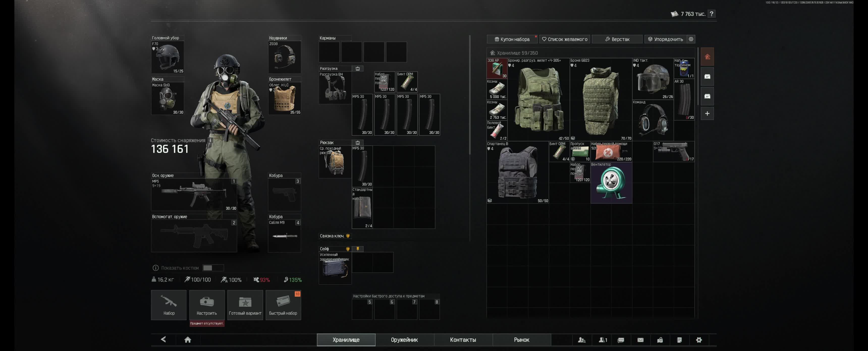868x351 pixels.
Task: Click the Упорядочить button
Action: pos(665,39)
